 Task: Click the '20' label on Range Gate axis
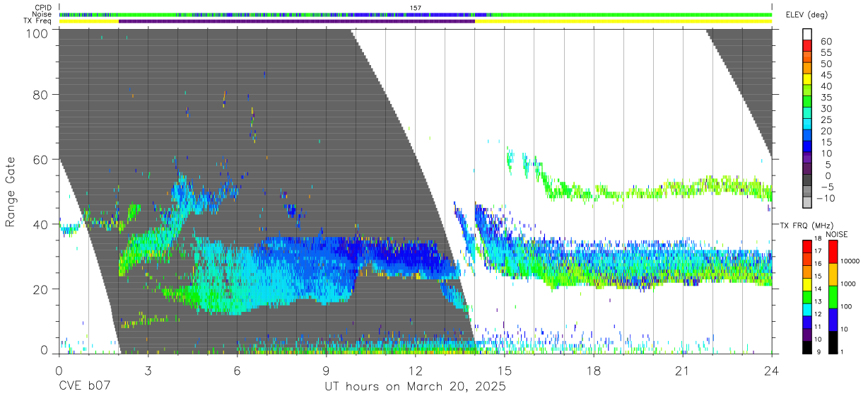coord(40,289)
